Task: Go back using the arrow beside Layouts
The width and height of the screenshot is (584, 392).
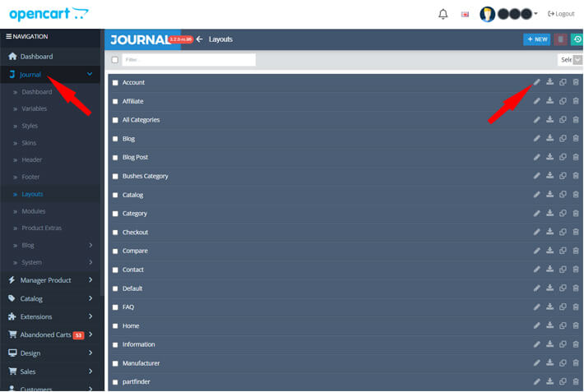Action: tap(200, 39)
